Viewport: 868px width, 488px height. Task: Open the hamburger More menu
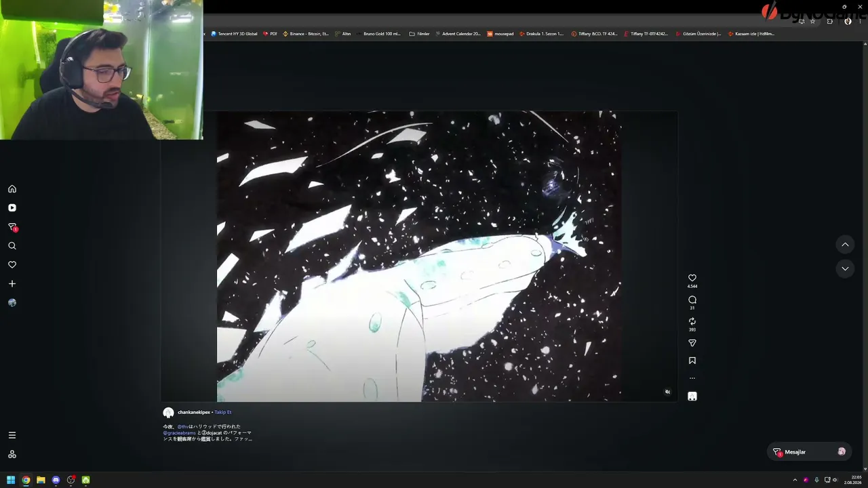12,435
